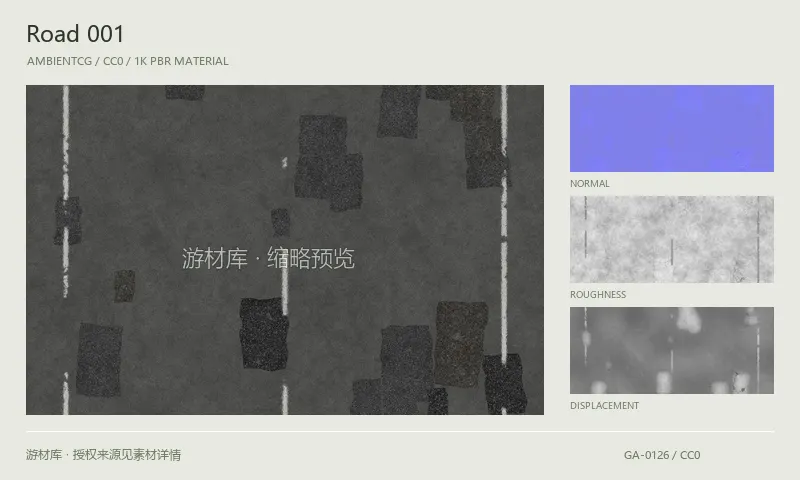Click the '游材库 · 授权来源见素材详情' footer text
The image size is (800, 480).
click(x=104, y=454)
